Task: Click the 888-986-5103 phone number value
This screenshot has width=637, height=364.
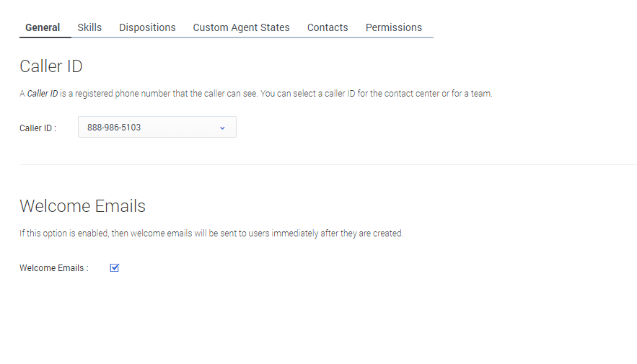Action: coord(114,128)
